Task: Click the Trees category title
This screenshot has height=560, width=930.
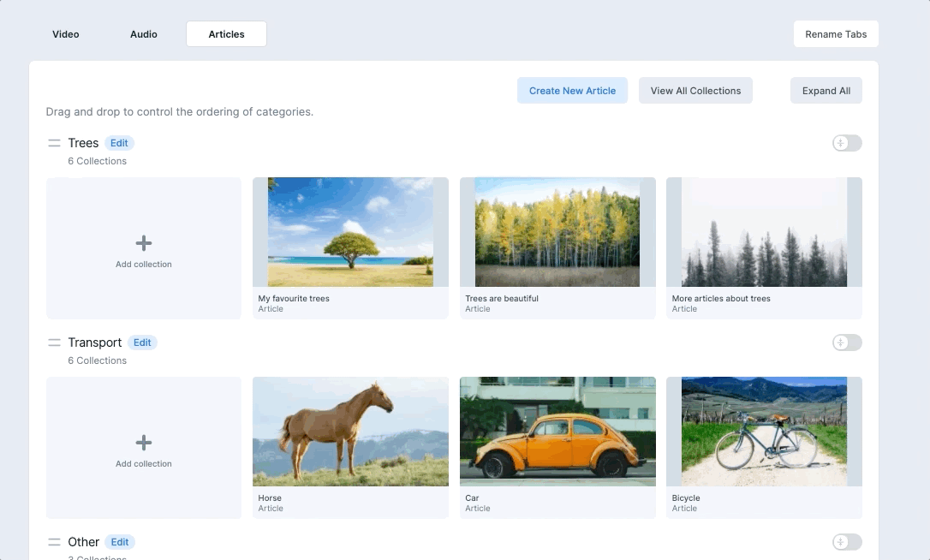Action: point(83,143)
